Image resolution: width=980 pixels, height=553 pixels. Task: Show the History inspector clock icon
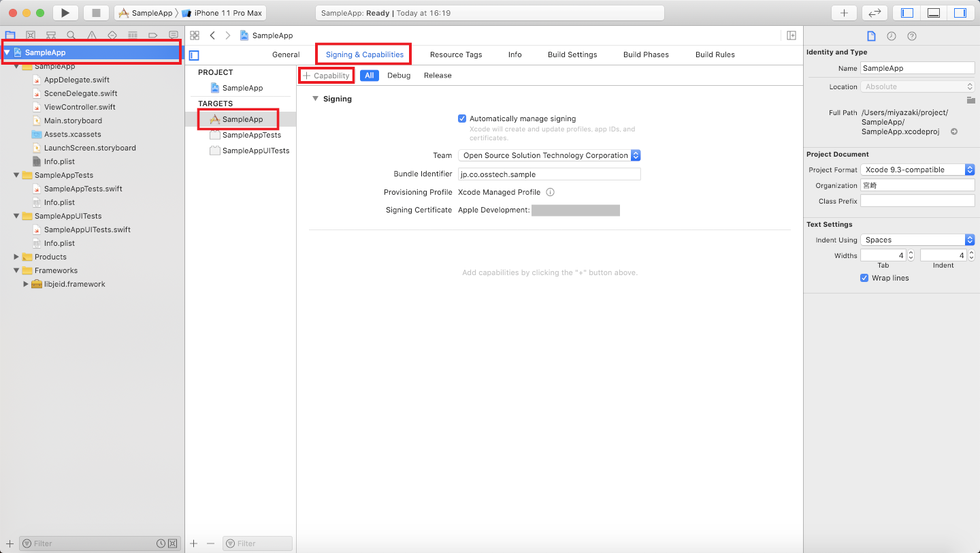[892, 36]
